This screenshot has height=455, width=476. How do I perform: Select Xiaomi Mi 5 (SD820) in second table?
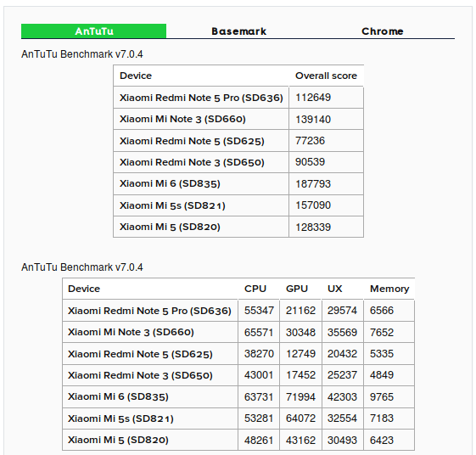pos(118,440)
